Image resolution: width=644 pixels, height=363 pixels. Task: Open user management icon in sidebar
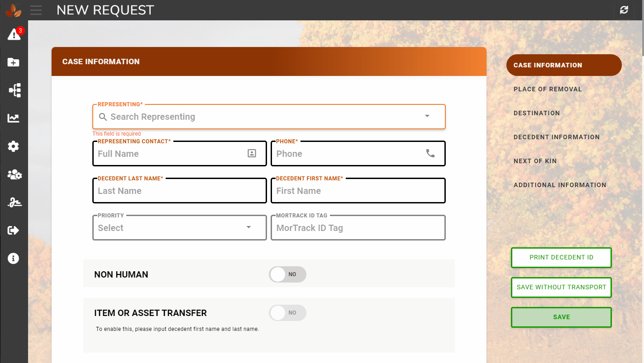(x=14, y=174)
